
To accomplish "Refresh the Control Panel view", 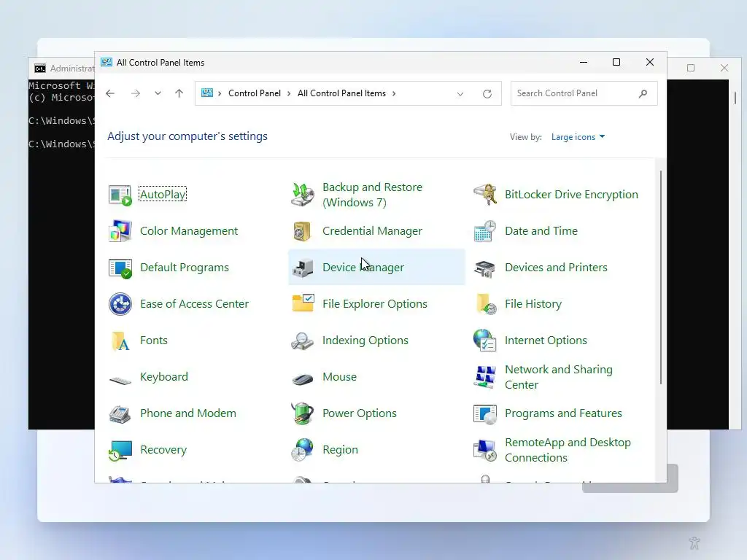I will (487, 94).
